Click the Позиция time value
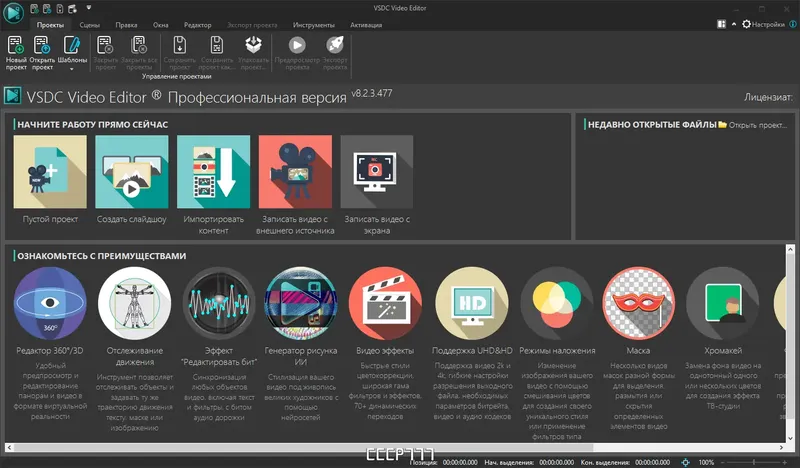The height and width of the screenshot is (468, 800). point(460,462)
